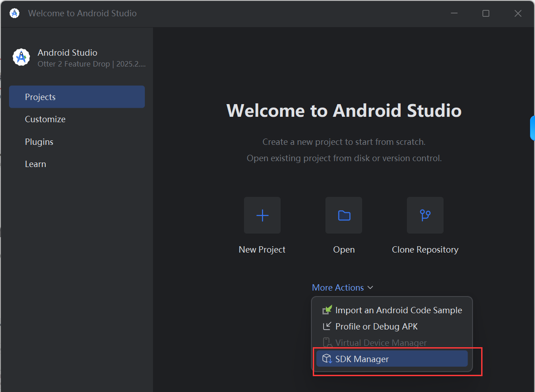Click the Android Studio icon in the title bar

(x=14, y=13)
